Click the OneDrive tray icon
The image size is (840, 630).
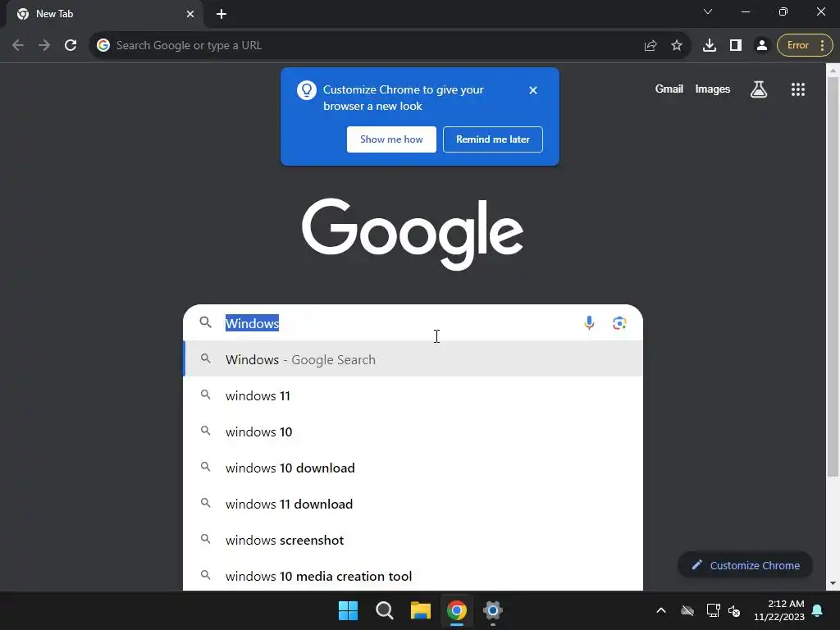pos(687,610)
